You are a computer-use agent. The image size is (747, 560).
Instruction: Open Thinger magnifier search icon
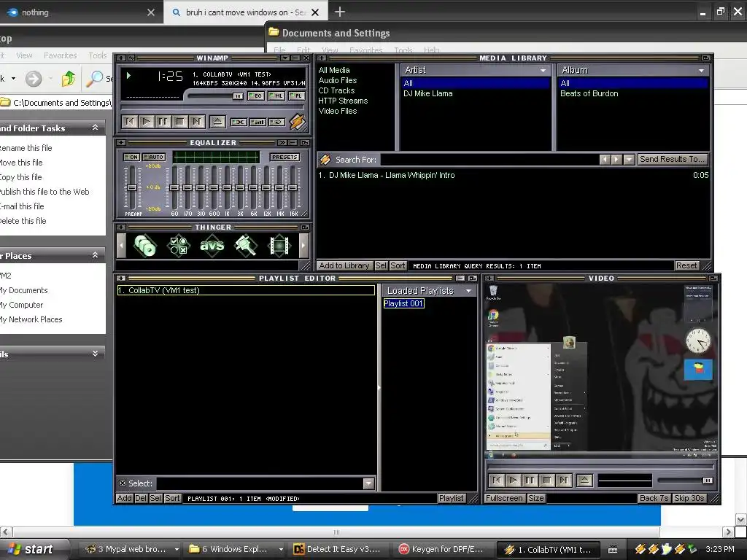pyautogui.click(x=246, y=245)
